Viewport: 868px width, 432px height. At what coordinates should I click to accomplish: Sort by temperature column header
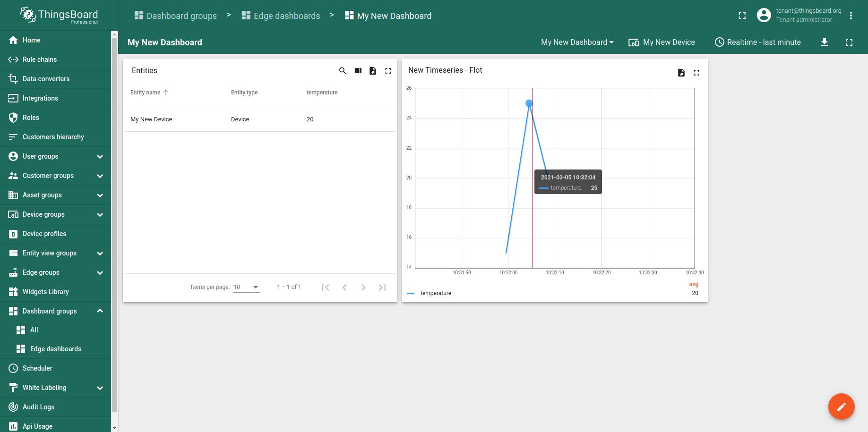point(322,93)
